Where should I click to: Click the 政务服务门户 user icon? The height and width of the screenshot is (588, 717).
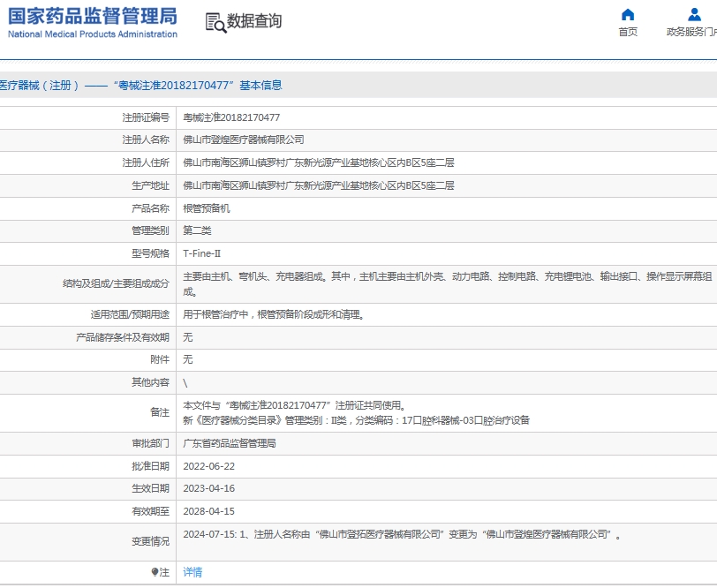pos(694,15)
